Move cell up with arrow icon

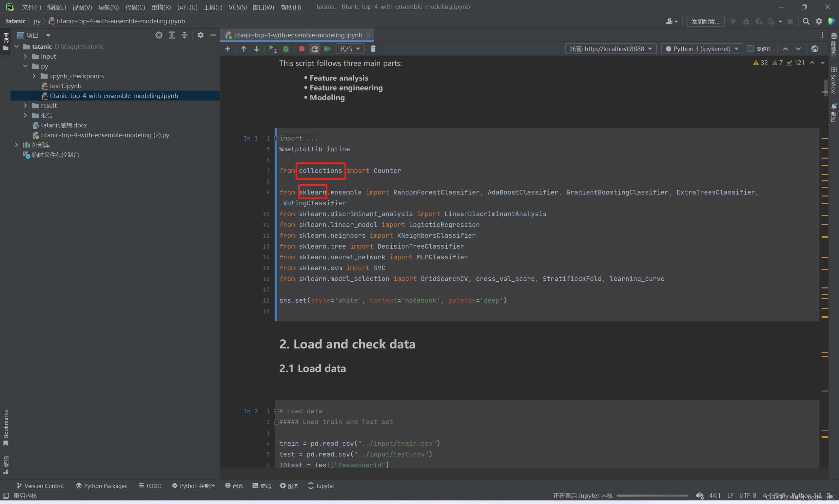[244, 49]
